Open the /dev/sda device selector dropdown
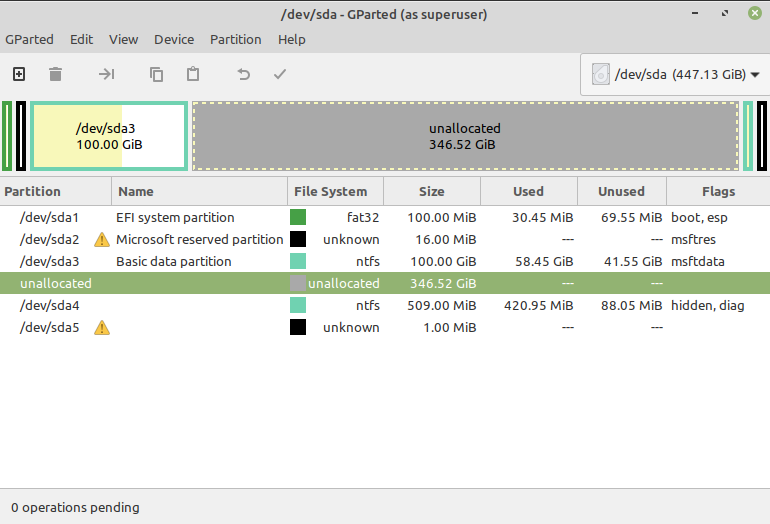The width and height of the screenshot is (770, 524). coord(676,75)
